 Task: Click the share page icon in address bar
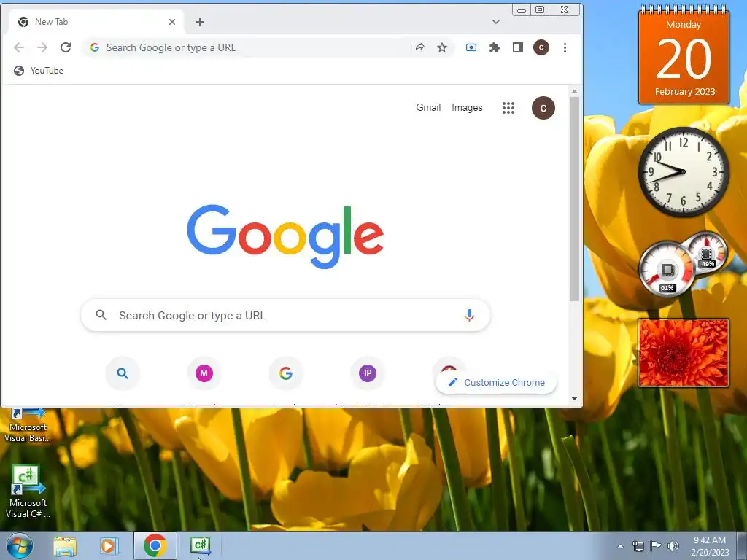[419, 47]
